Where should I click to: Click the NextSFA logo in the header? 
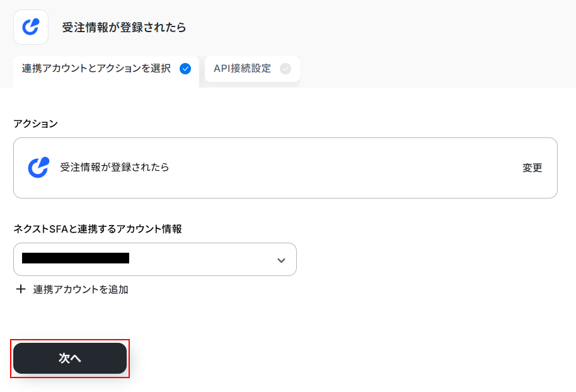tap(31, 27)
